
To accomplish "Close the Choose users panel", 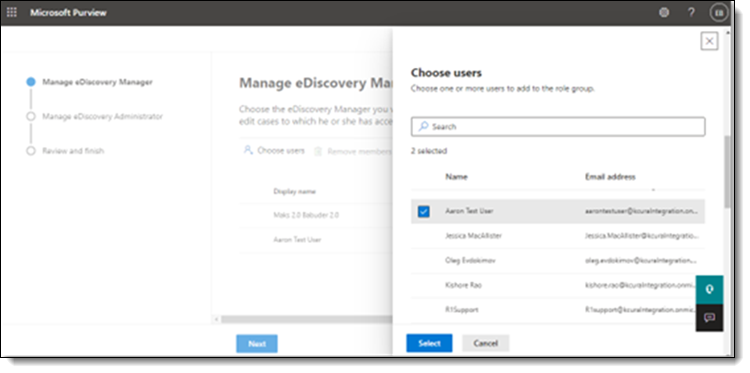I will click(x=709, y=42).
